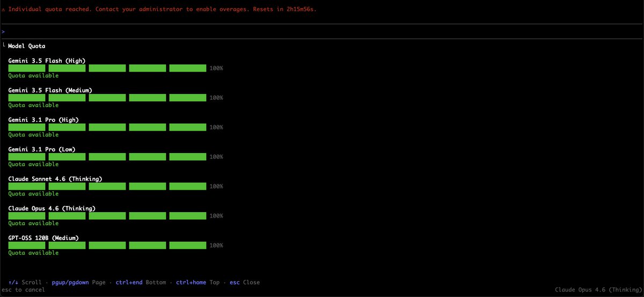Click 100% value beside Gemini 3.1 Pro (Low)
644x297 pixels.
216,157
